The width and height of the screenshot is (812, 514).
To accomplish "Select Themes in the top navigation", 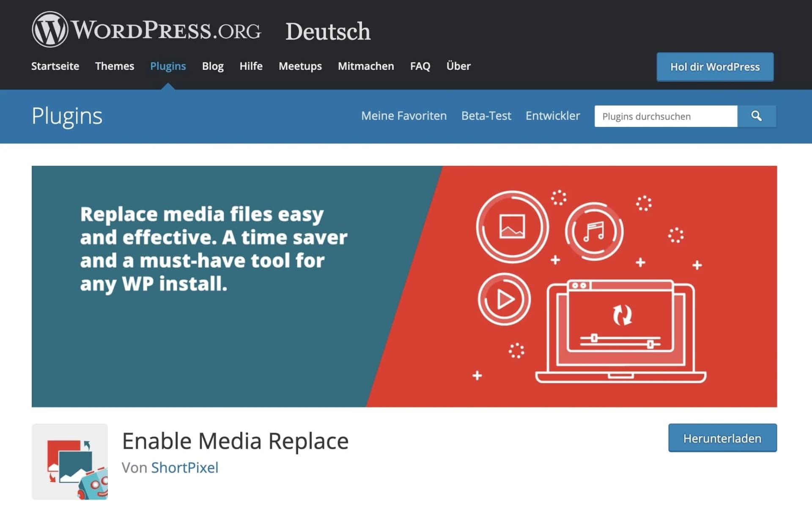I will pyautogui.click(x=115, y=66).
